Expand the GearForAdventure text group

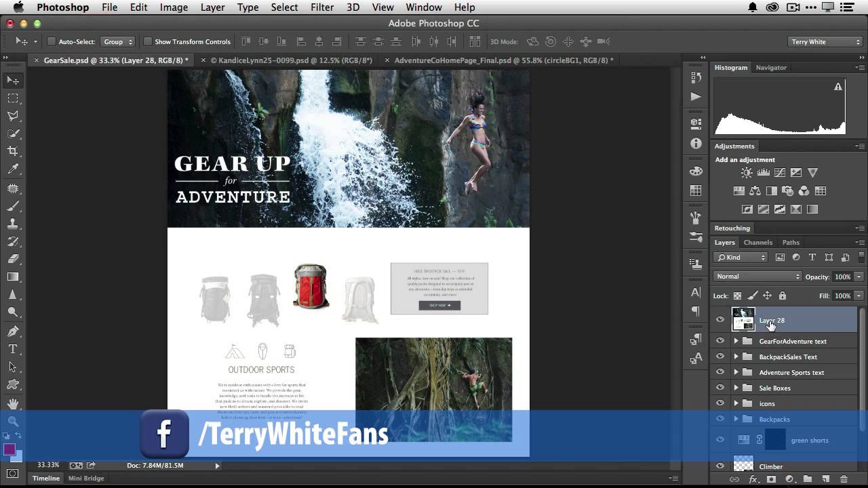736,342
